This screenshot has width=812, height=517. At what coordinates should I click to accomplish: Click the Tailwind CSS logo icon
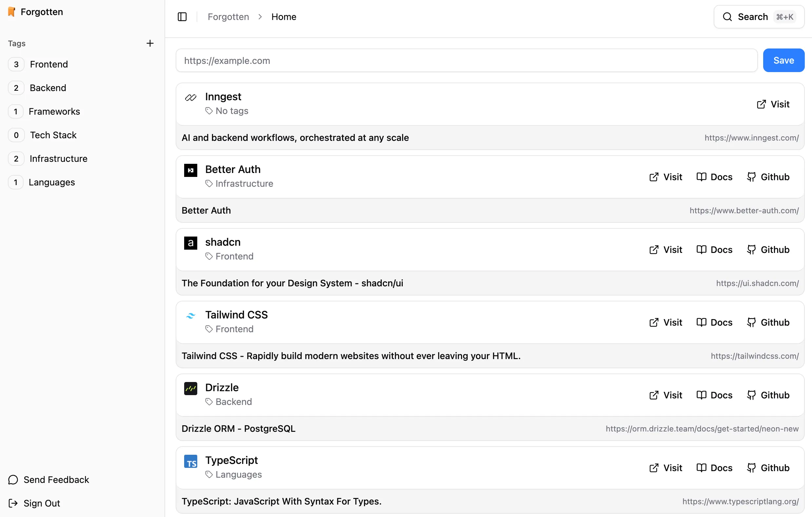(190, 316)
